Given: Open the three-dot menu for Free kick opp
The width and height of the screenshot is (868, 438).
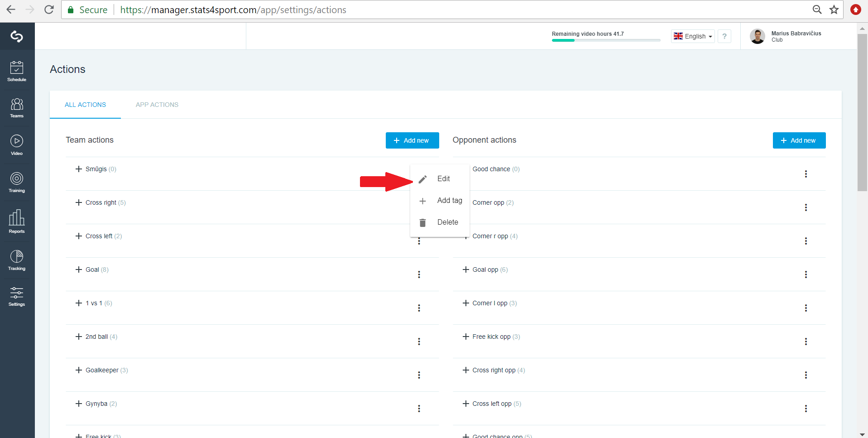Looking at the screenshot, I should pyautogui.click(x=806, y=342).
